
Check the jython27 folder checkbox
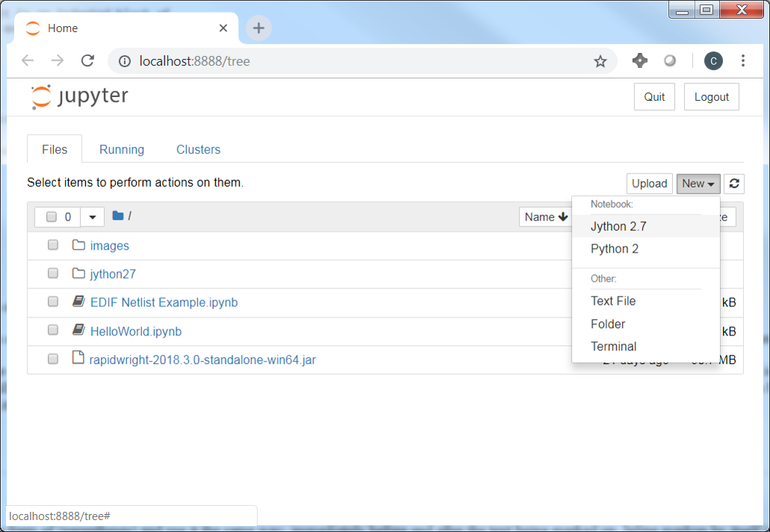53,273
